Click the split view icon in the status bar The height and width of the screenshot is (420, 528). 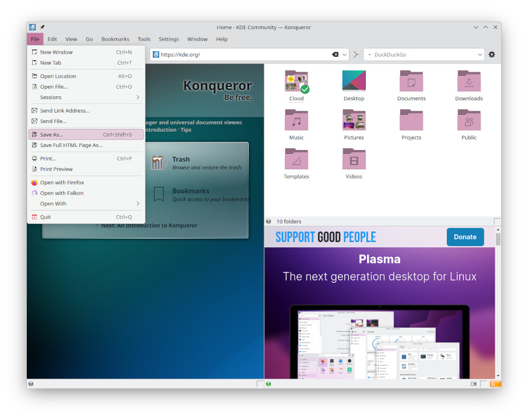[x=473, y=384]
